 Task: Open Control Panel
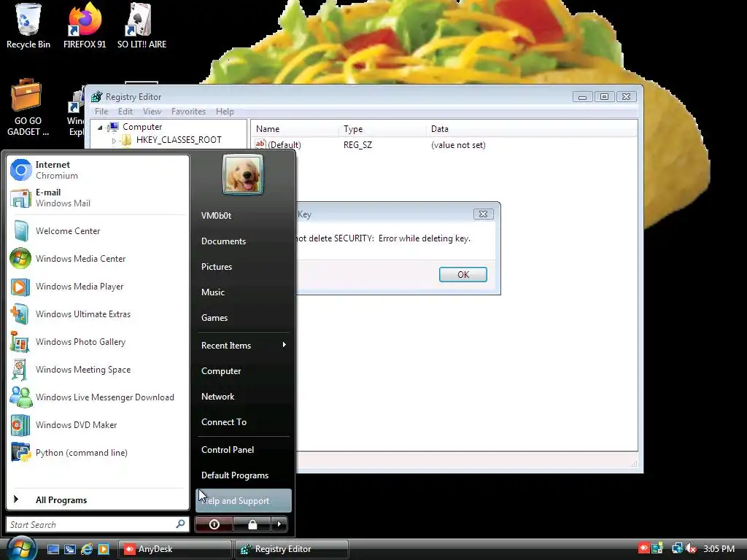tap(243, 449)
